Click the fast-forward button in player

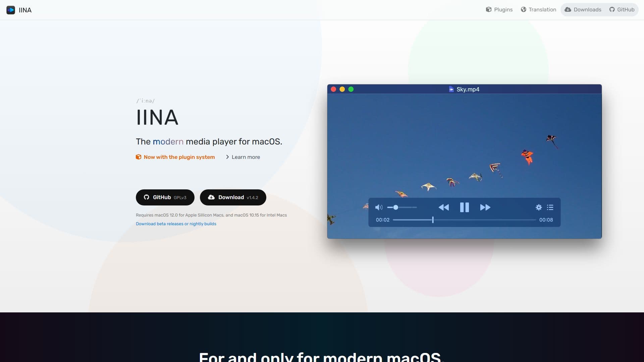point(485,207)
